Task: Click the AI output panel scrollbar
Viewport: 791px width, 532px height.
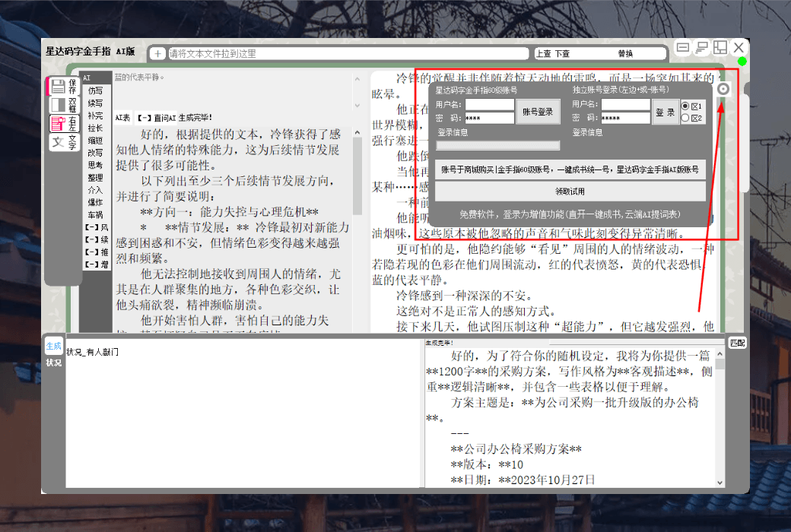Action: [x=357, y=176]
